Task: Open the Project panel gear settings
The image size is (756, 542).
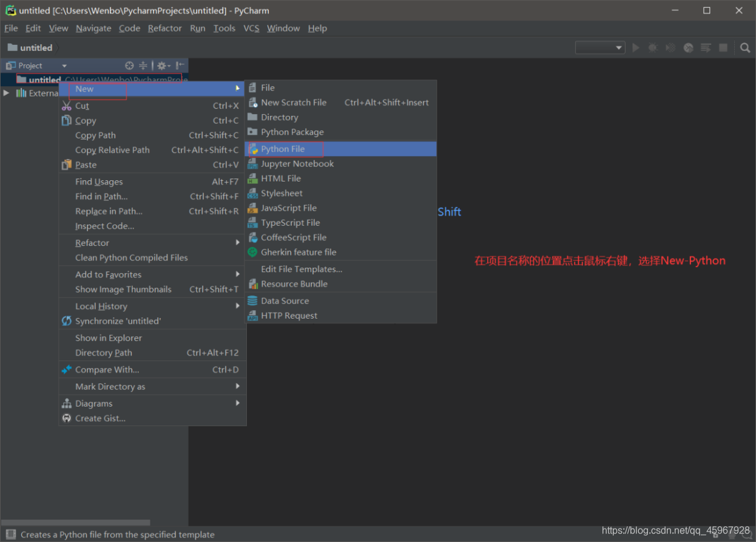Action: point(163,66)
